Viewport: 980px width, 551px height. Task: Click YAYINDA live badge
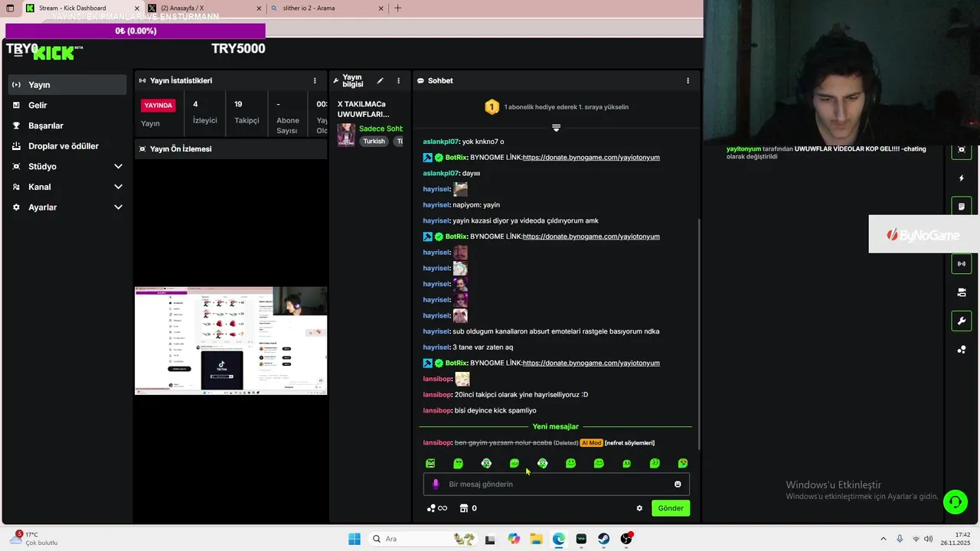pyautogui.click(x=158, y=105)
